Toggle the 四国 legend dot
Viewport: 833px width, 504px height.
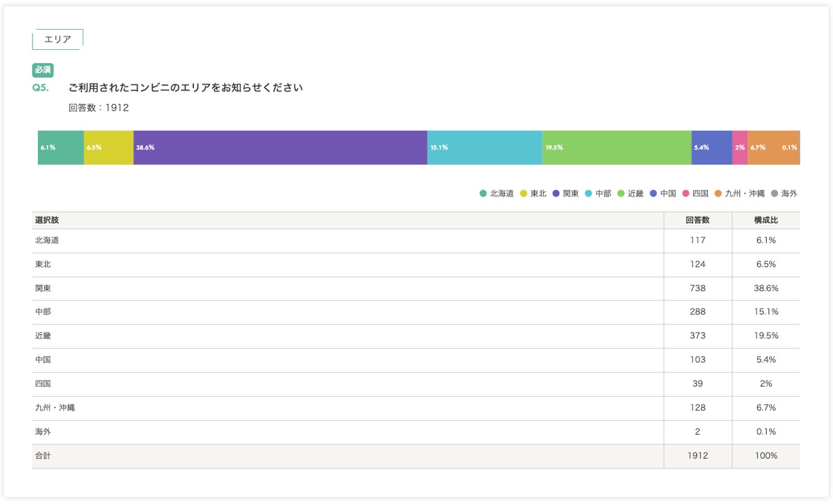pos(685,193)
